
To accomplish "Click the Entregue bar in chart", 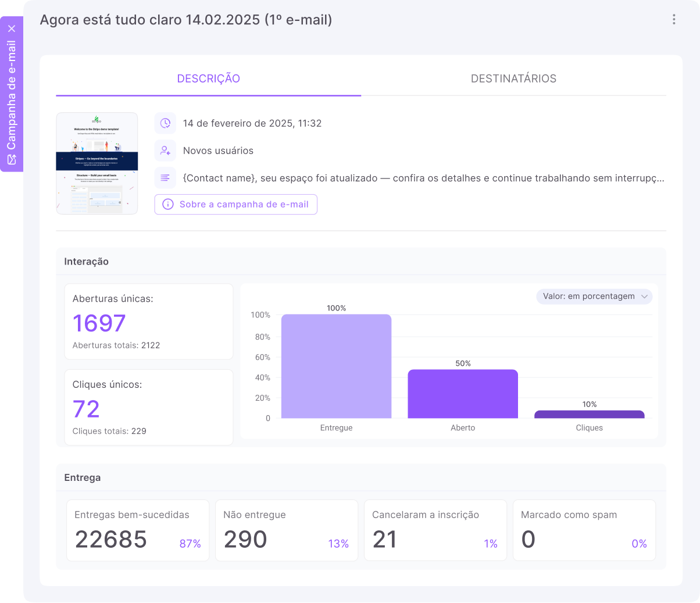I will coord(336,366).
